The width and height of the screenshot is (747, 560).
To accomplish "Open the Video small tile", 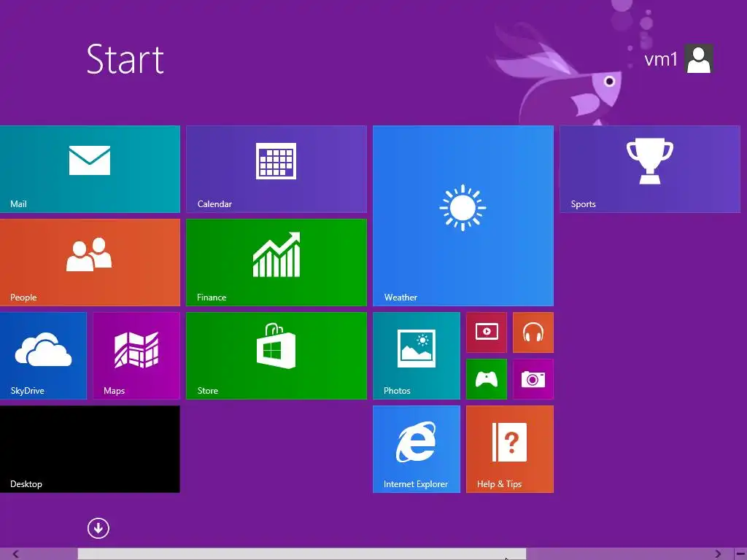I will [x=487, y=332].
